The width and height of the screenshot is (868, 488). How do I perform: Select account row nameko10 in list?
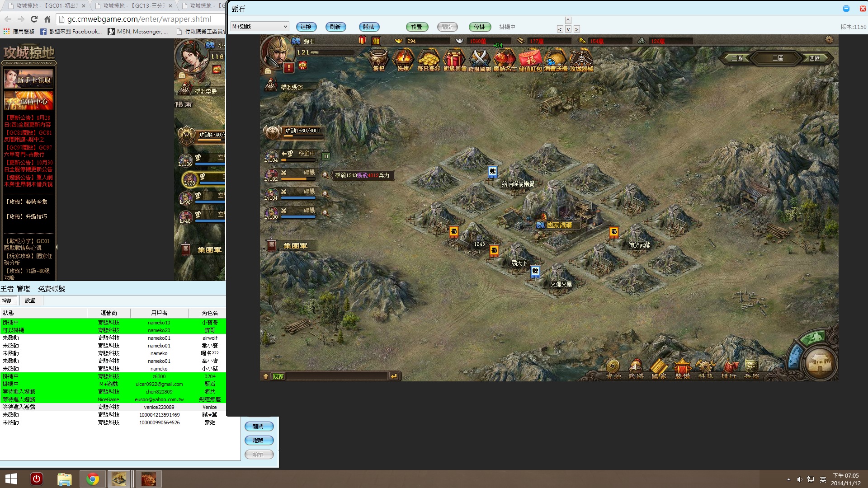pyautogui.click(x=113, y=323)
